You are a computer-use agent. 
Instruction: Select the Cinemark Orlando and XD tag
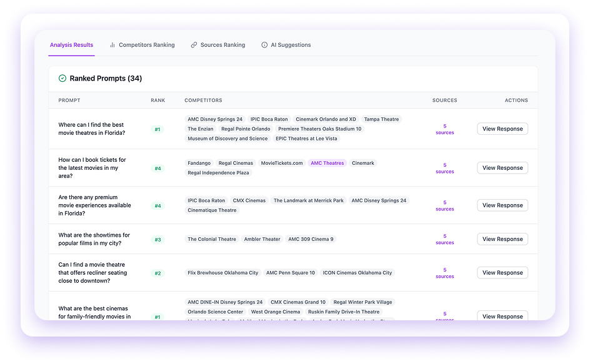326,119
